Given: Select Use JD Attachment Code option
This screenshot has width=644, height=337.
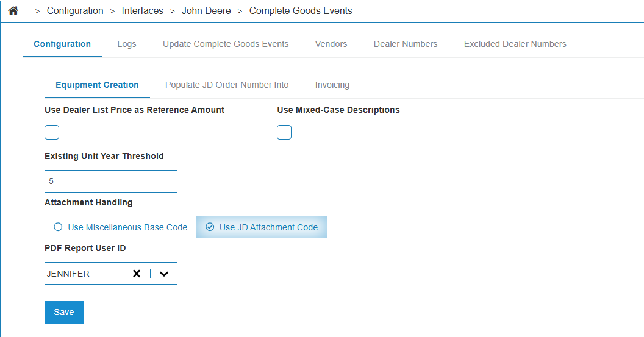Looking at the screenshot, I should click(262, 227).
